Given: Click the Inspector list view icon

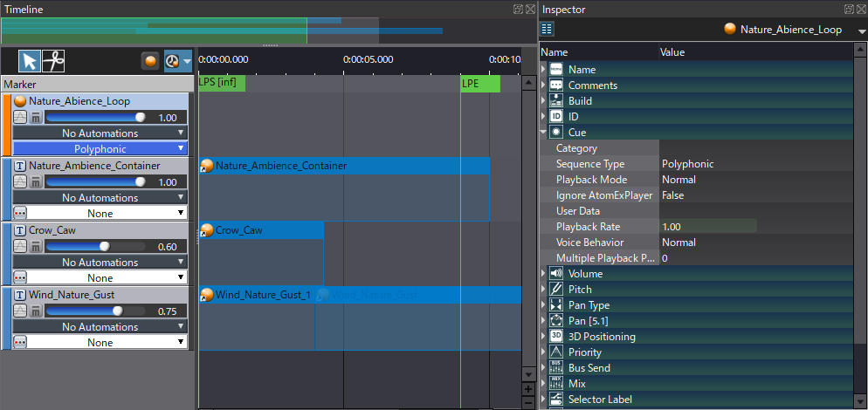Looking at the screenshot, I should coord(547,30).
